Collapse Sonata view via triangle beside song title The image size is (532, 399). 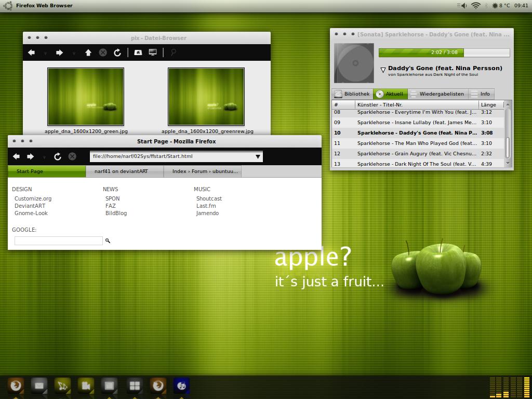[383, 70]
